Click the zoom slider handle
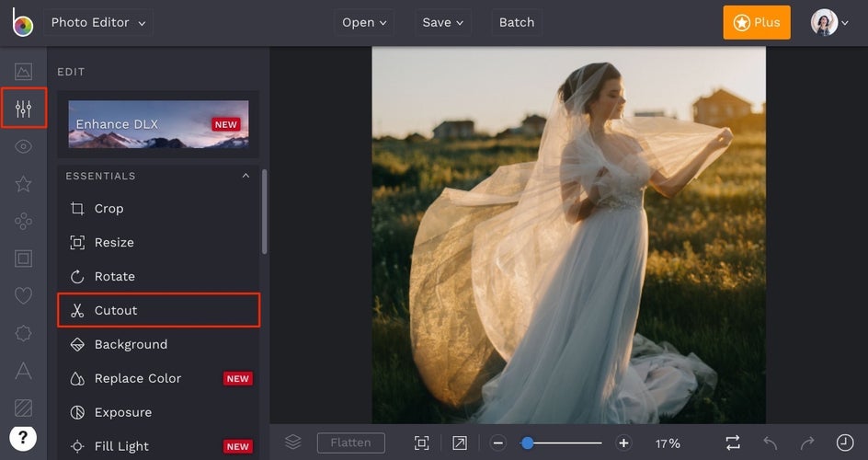The height and width of the screenshot is (460, 868). [x=528, y=443]
